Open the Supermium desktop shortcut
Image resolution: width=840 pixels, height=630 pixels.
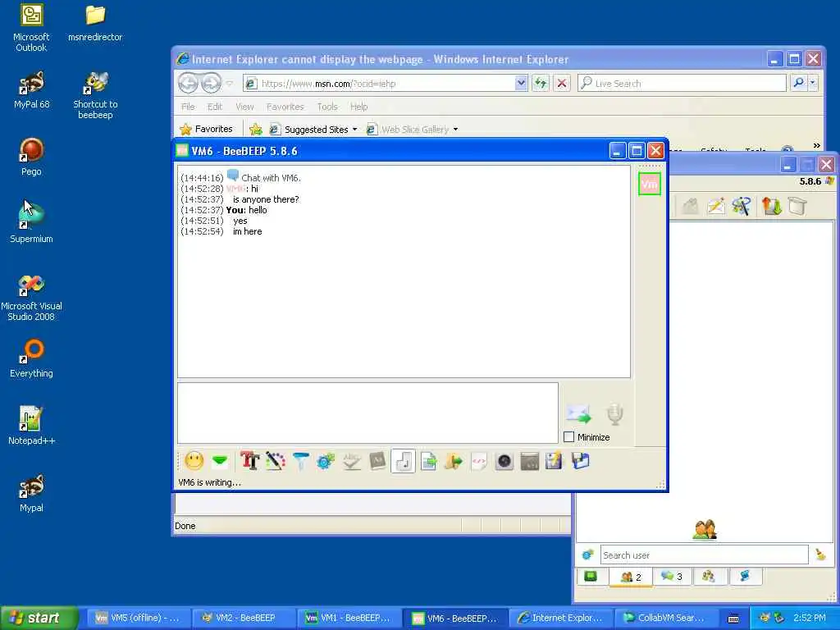pyautogui.click(x=31, y=223)
